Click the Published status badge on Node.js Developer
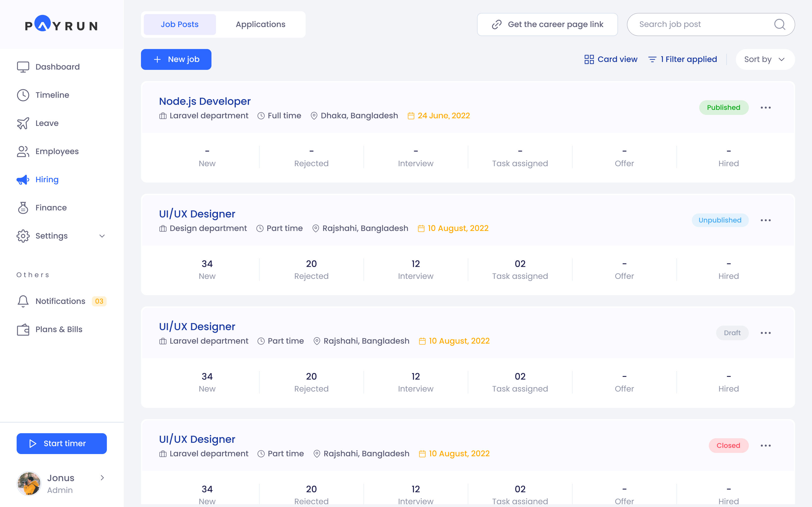 click(x=723, y=107)
